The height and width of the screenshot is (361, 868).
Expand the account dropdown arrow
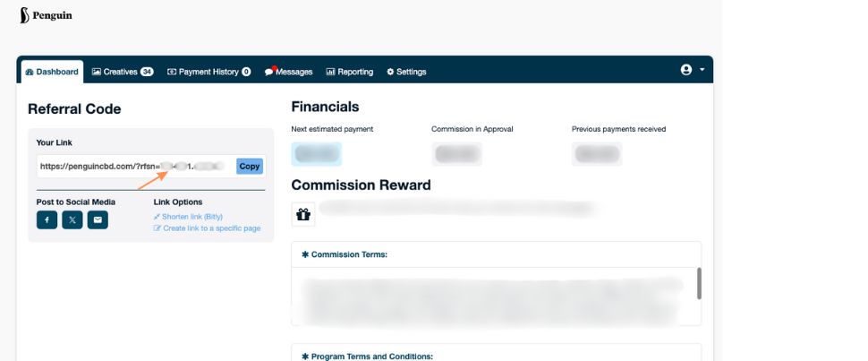[702, 70]
